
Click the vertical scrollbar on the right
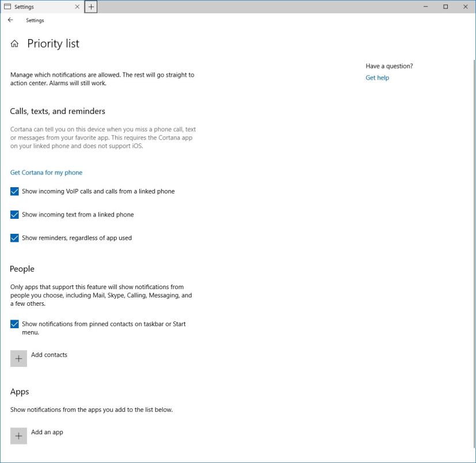click(x=474, y=254)
